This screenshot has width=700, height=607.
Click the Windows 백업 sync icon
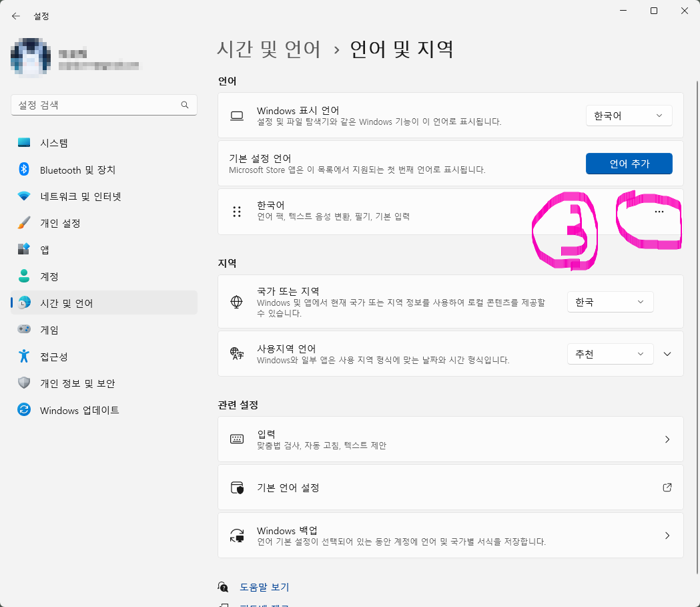pyautogui.click(x=237, y=535)
